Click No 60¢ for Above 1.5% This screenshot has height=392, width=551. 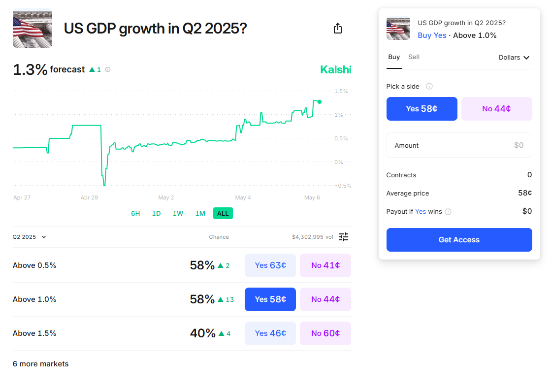325,333
